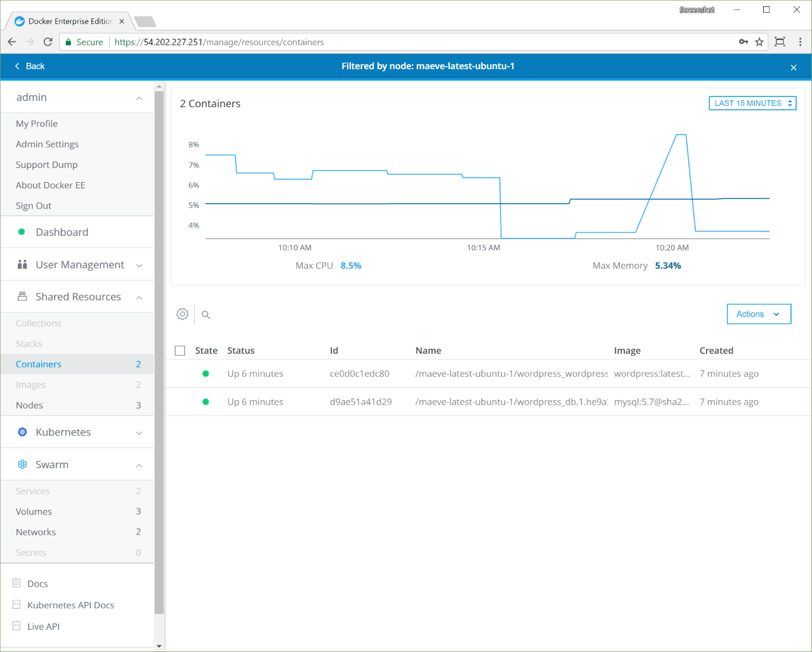812x652 pixels.
Task: Click the User Management people icon
Action: [x=22, y=264]
